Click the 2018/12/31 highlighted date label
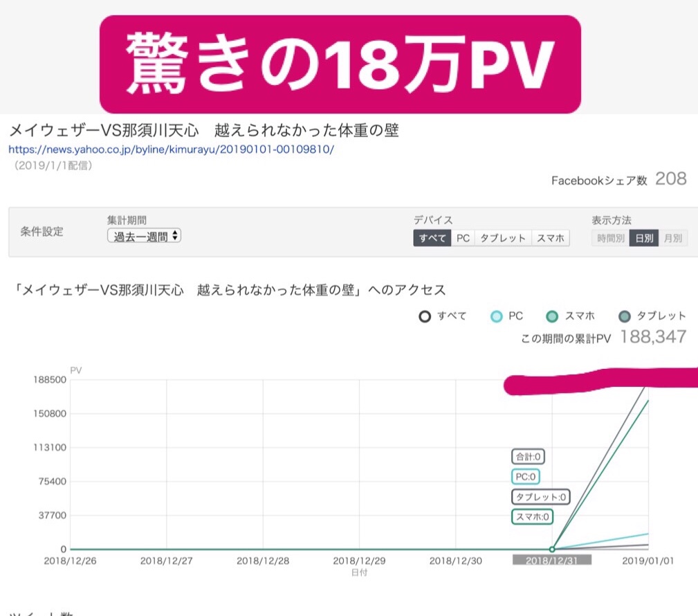The width and height of the screenshot is (698, 616). (x=552, y=560)
